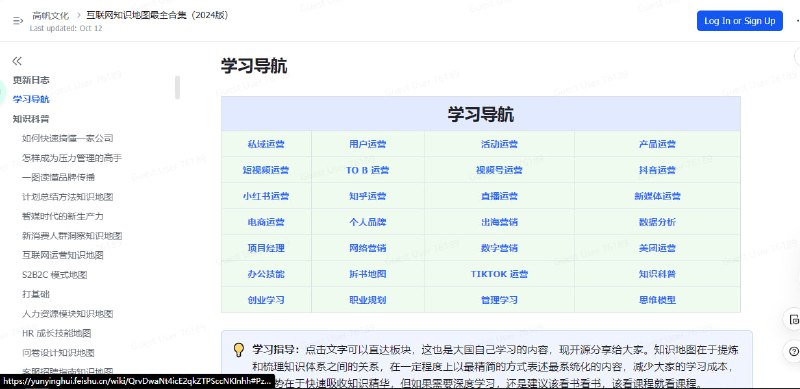The image size is (800, 389).
Task: Click the TO B 运营 link
Action: coord(367,170)
